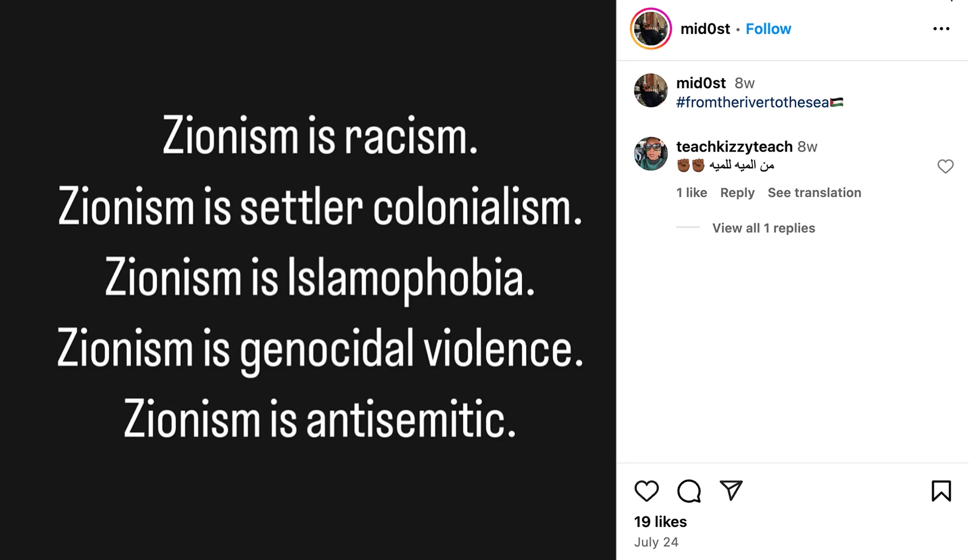See translation of the Arabic comment
This screenshot has width=969, height=560.
click(x=814, y=193)
